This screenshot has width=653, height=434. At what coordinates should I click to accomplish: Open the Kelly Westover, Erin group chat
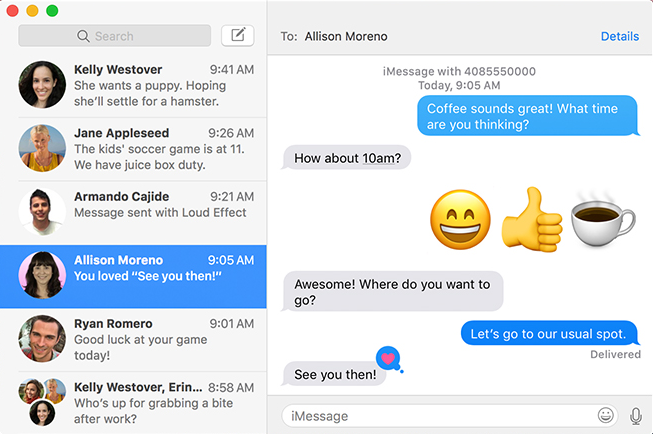(133, 403)
